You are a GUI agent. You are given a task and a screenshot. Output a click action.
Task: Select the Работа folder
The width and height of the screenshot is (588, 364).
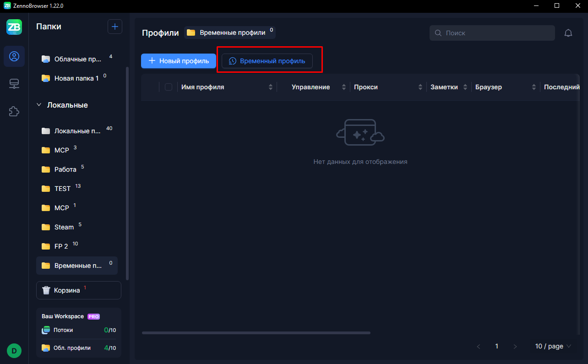pos(77,169)
